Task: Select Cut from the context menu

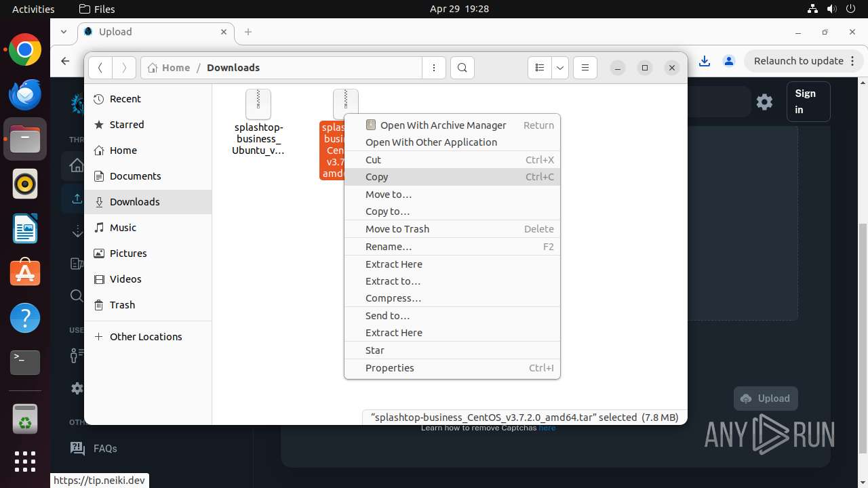Action: click(x=452, y=160)
